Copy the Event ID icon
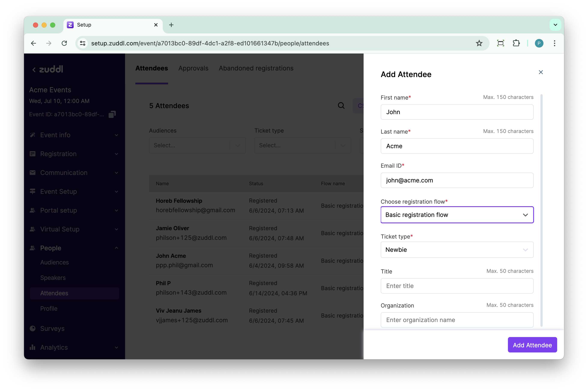Viewport: 588px width, 391px height. (x=112, y=115)
